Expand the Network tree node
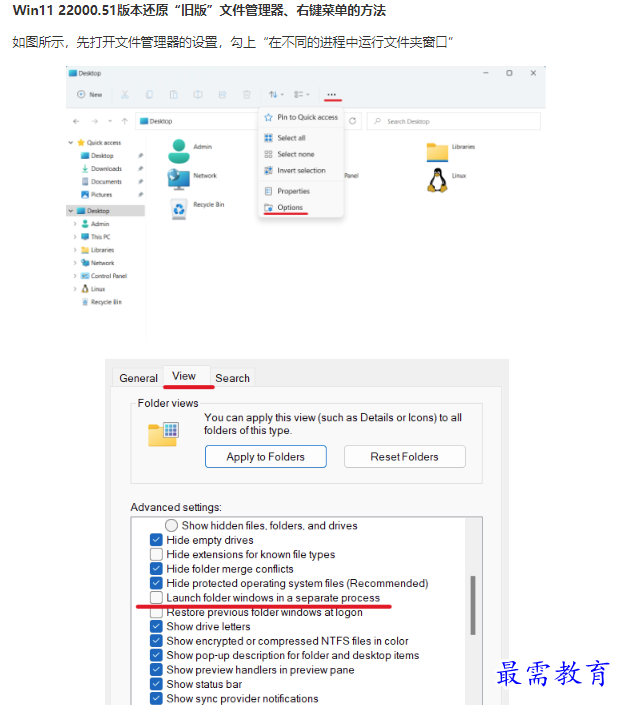The height and width of the screenshot is (705, 618). tap(75, 263)
